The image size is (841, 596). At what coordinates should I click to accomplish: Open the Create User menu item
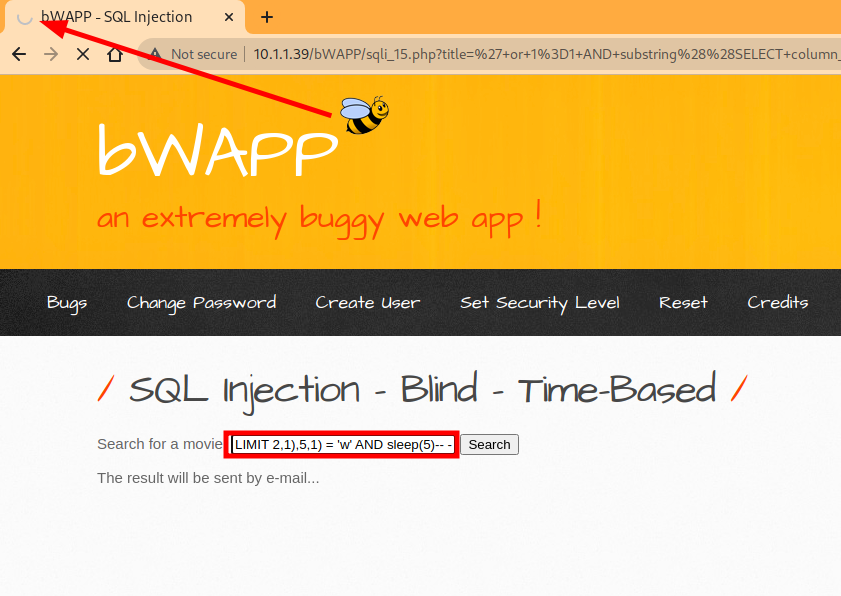(368, 303)
